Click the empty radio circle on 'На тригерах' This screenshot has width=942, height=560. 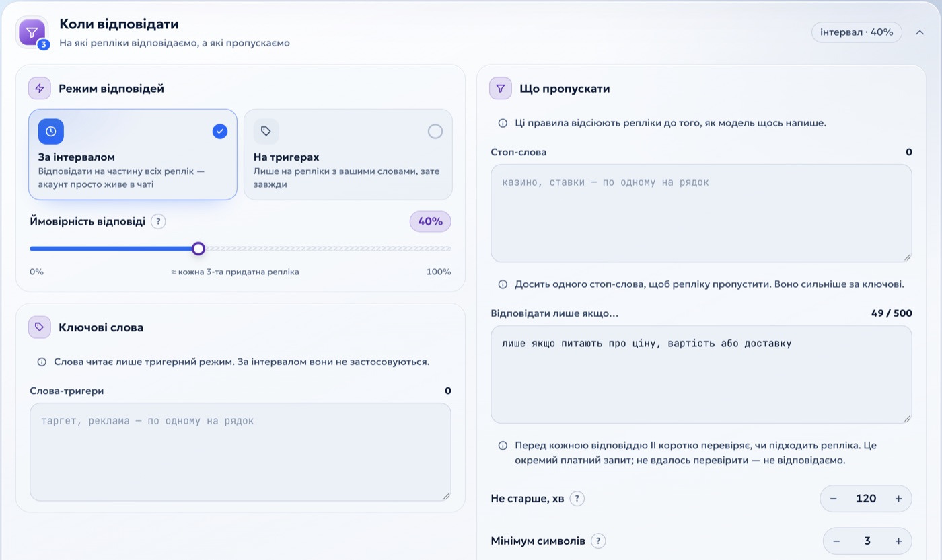[x=435, y=131]
